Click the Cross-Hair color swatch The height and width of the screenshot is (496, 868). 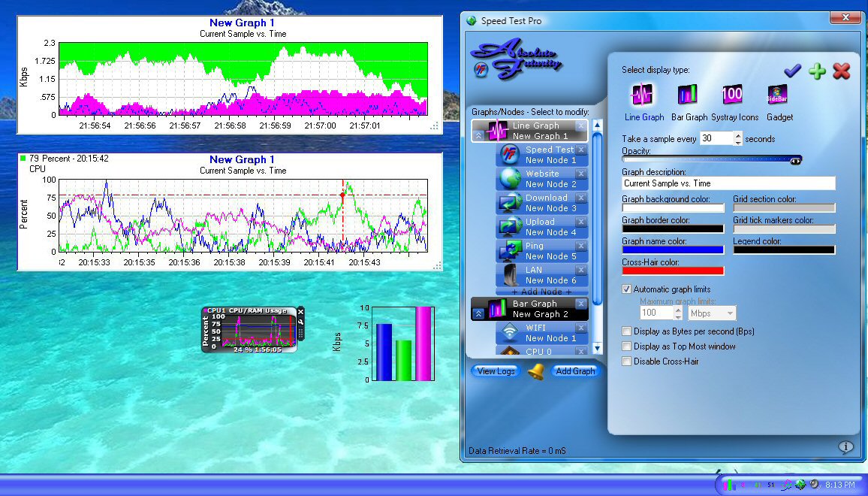click(x=673, y=270)
